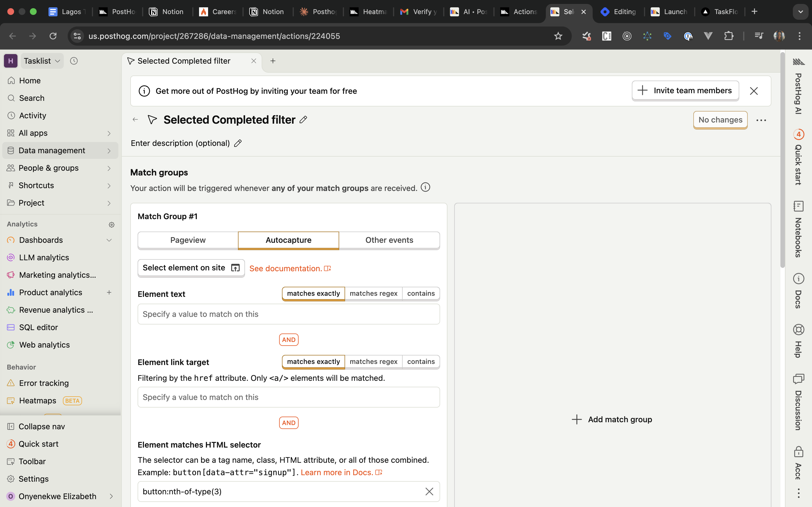
Task: Edit description with the pencil icon
Action: click(238, 143)
